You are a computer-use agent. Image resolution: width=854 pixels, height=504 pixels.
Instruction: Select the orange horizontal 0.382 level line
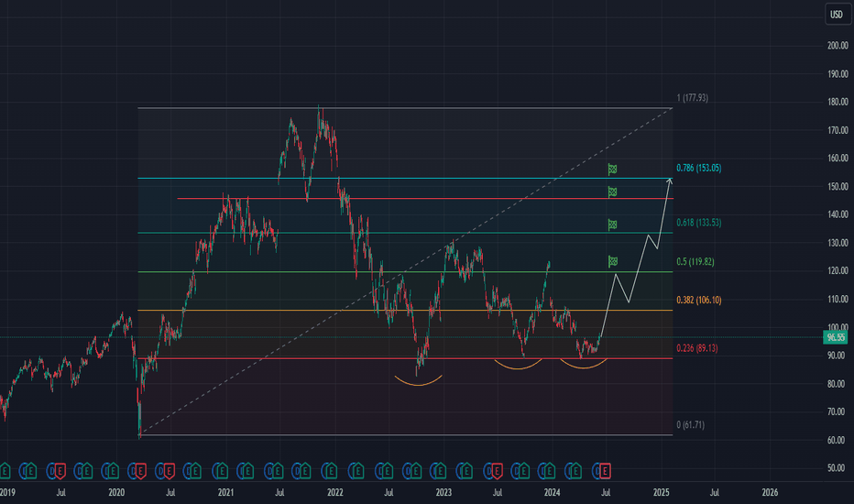(x=405, y=310)
